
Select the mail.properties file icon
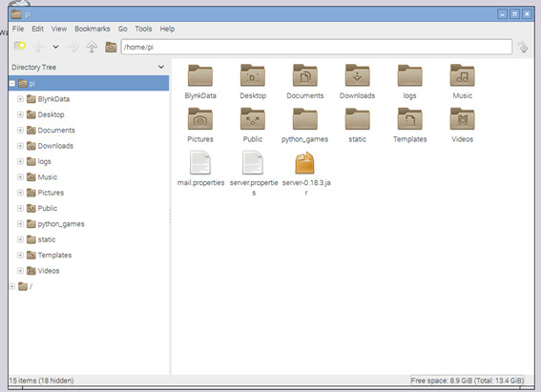coord(200,163)
